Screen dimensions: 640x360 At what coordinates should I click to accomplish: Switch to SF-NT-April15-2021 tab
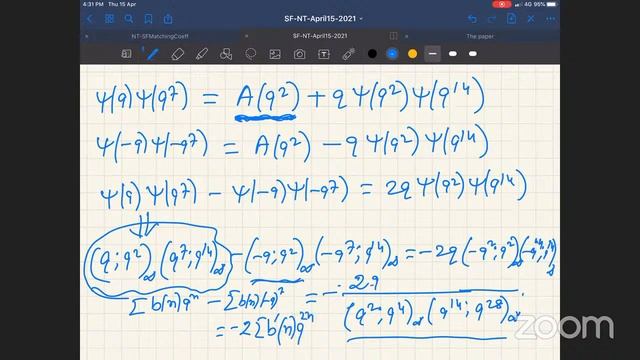coord(320,36)
